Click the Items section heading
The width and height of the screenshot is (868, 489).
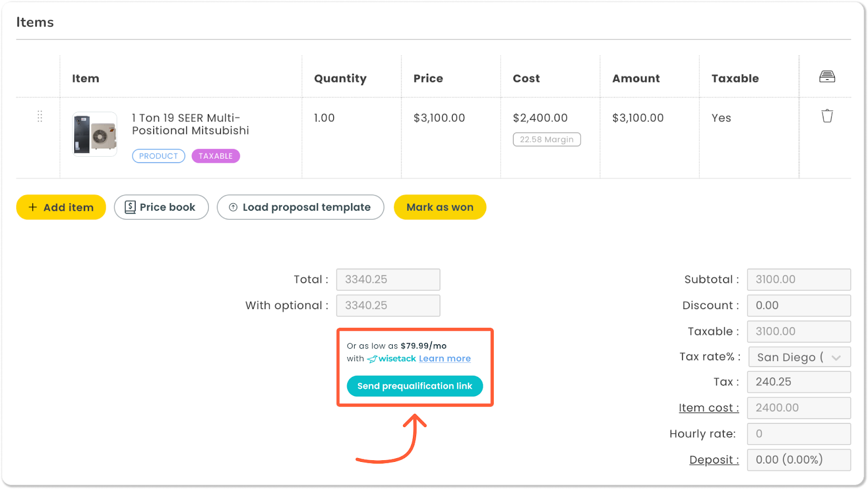pos(35,22)
